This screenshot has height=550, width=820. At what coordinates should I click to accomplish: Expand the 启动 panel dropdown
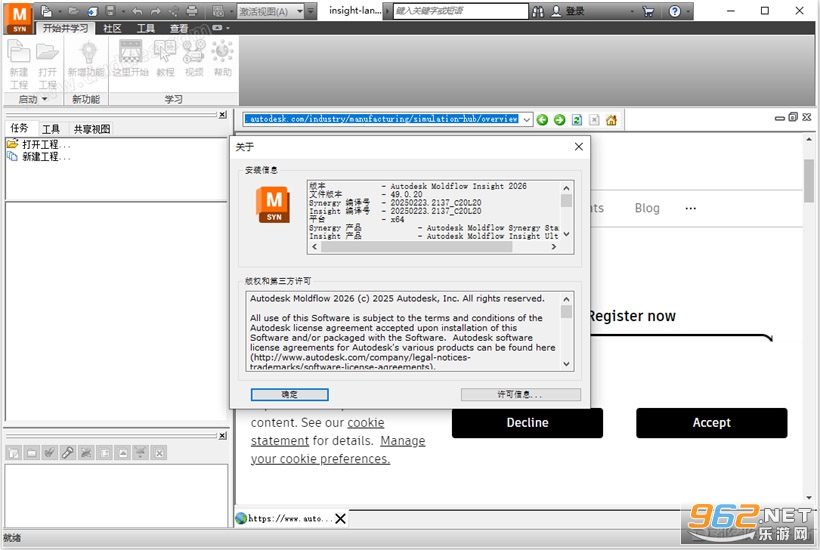tap(33, 99)
